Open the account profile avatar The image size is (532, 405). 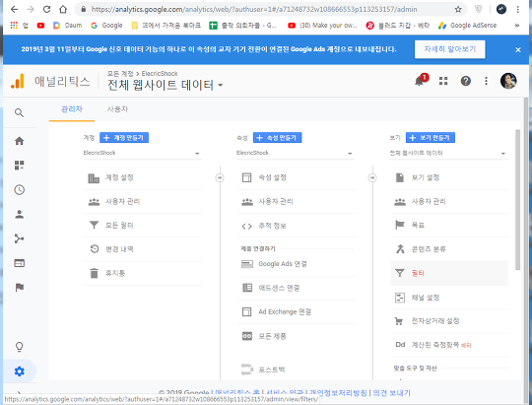point(508,81)
